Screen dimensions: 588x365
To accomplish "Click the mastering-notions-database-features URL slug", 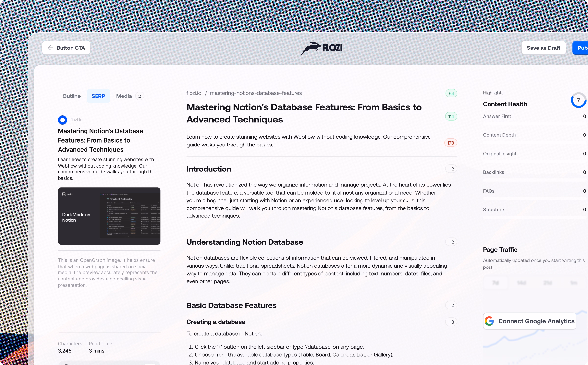I will click(256, 93).
